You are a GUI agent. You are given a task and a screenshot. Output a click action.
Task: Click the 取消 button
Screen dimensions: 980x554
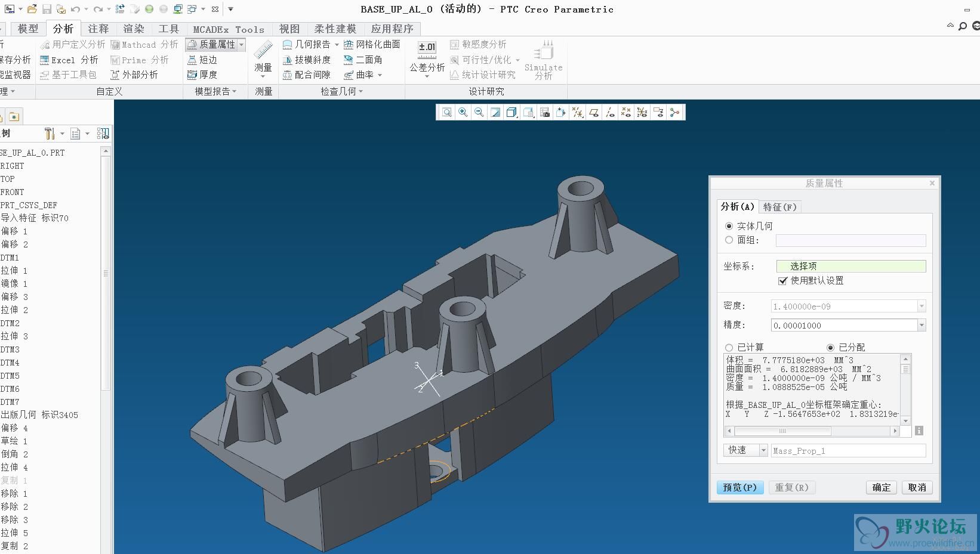coord(917,487)
